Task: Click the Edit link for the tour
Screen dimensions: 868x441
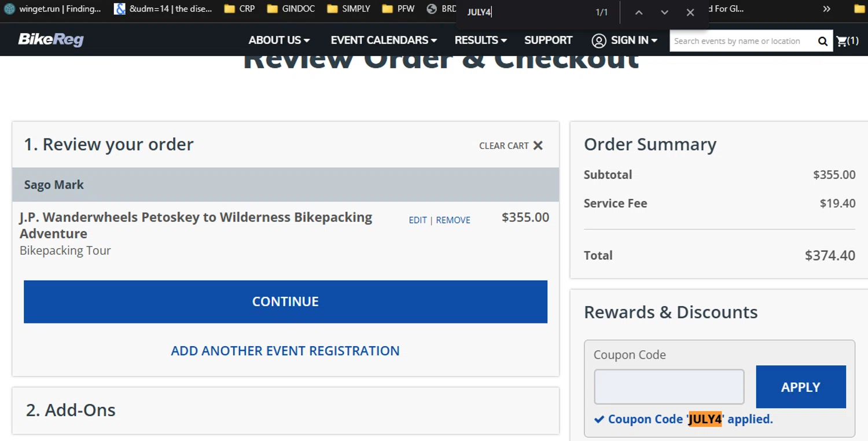Action: point(417,220)
